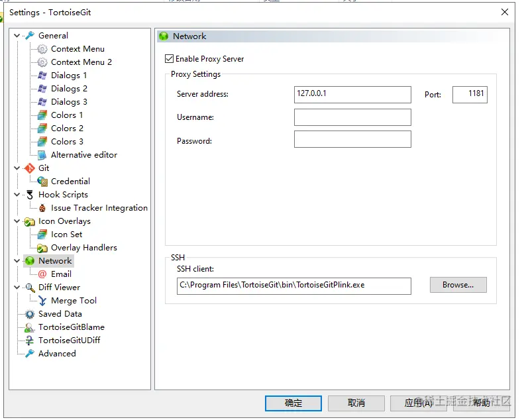Collapse the Diff Viewer node
Image resolution: width=524 pixels, height=420 pixels.
pos(17,288)
